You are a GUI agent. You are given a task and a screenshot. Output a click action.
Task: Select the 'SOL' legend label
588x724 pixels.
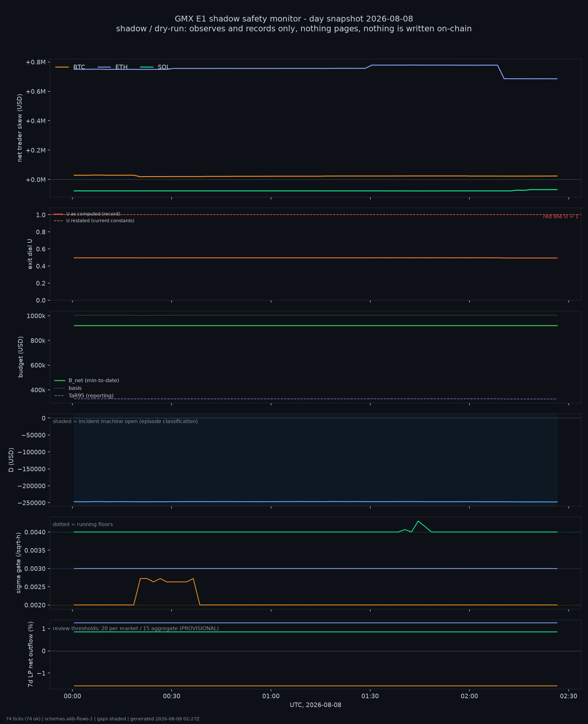[x=163, y=67]
